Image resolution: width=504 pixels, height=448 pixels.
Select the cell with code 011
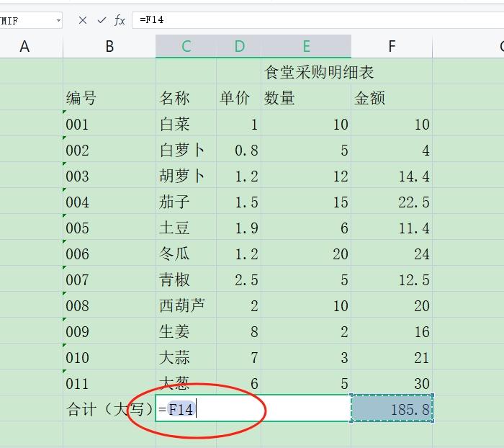click(x=109, y=382)
